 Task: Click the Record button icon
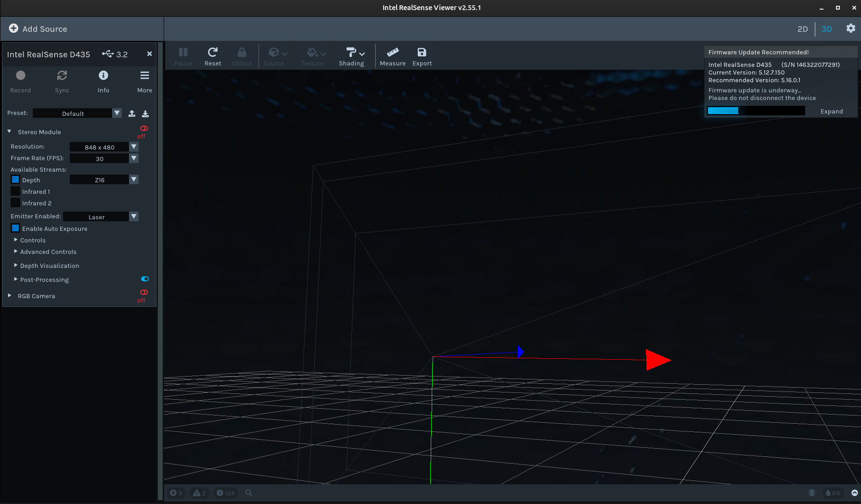click(21, 76)
